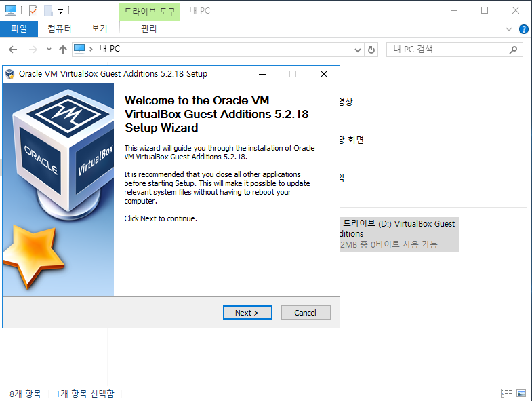
Task: Switch to details view layout
Action: tap(506, 393)
